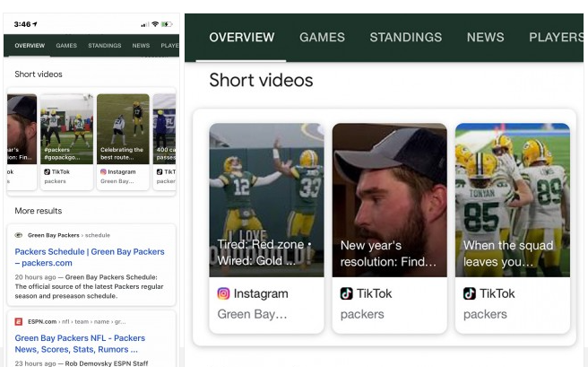Click the Green Bay Packers favicon in the results
Image resolution: width=588 pixels, height=367 pixels.
[19, 234]
